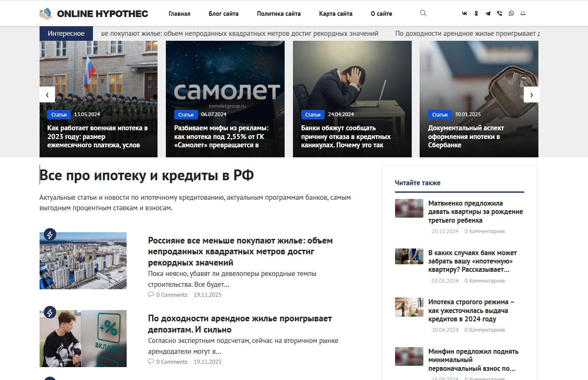The width and height of the screenshot is (588, 380).
Task: Click sidebar thumbnail beside Матвиенко article
Action: [409, 209]
